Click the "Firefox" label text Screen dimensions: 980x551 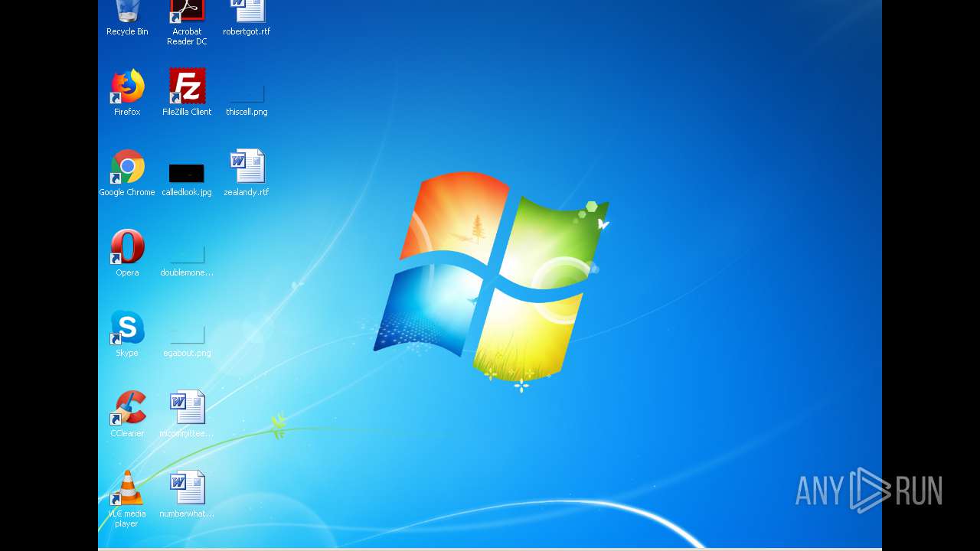click(x=127, y=112)
